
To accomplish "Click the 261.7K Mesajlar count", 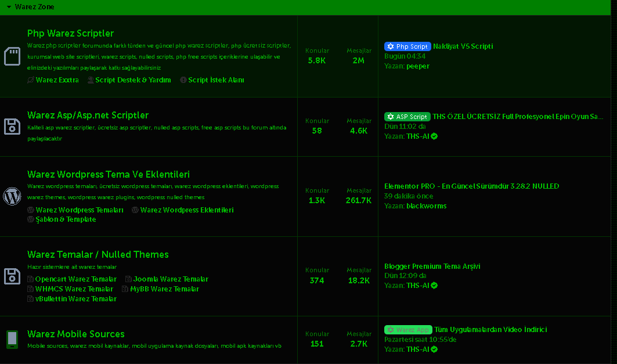I will pyautogui.click(x=359, y=200).
